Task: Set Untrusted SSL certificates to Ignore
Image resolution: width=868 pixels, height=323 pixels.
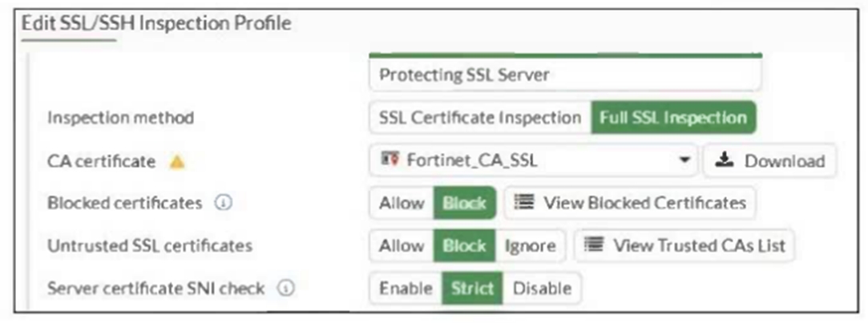Action: coord(530,245)
